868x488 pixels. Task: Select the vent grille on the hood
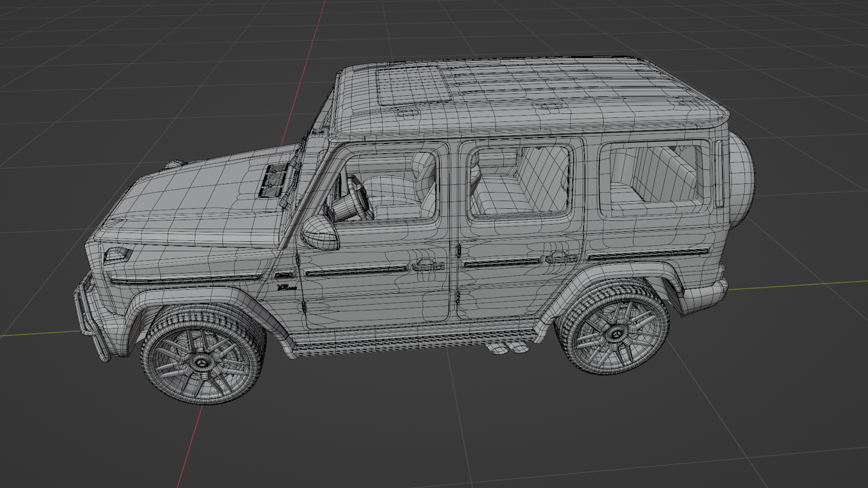pos(273,180)
